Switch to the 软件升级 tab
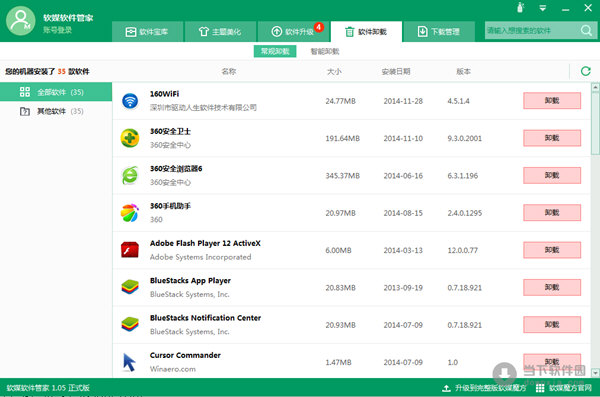 coord(293,31)
